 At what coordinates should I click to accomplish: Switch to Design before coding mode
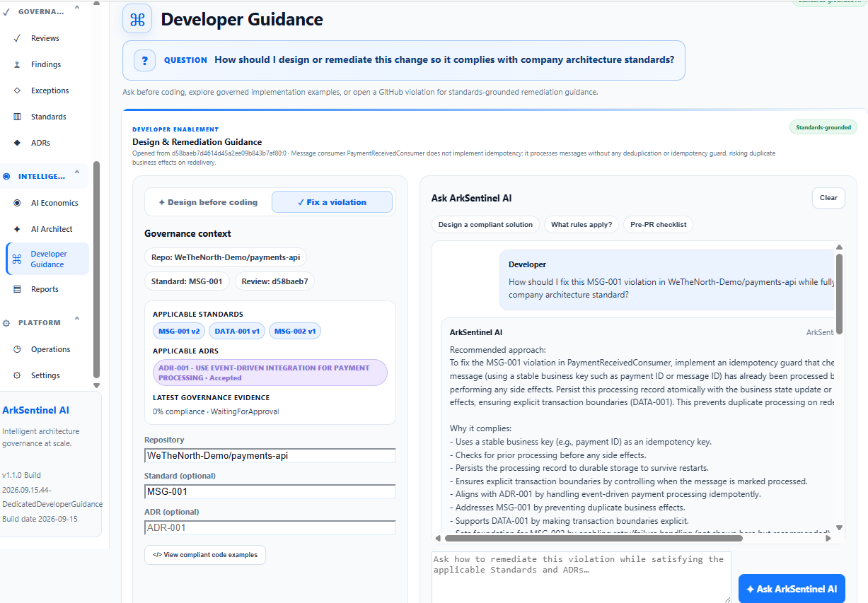(x=208, y=202)
